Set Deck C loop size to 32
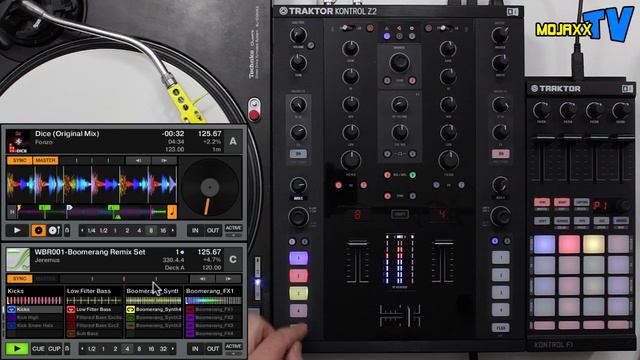This screenshot has height=360, width=640. point(163,349)
